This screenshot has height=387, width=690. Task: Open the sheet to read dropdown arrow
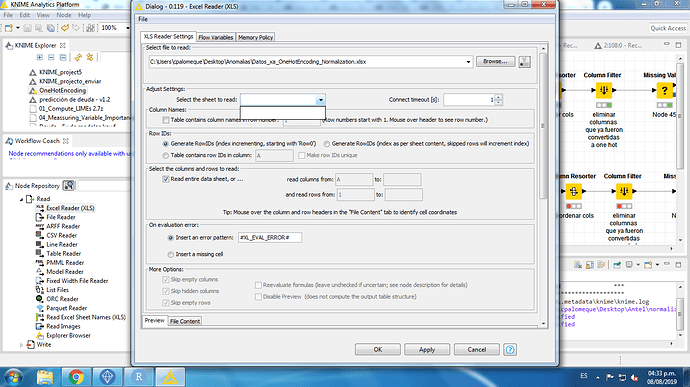tap(320, 100)
